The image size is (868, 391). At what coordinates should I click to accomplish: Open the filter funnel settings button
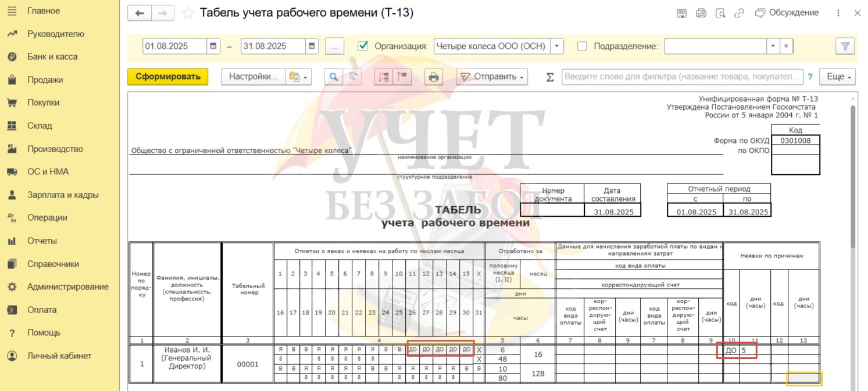click(x=845, y=46)
